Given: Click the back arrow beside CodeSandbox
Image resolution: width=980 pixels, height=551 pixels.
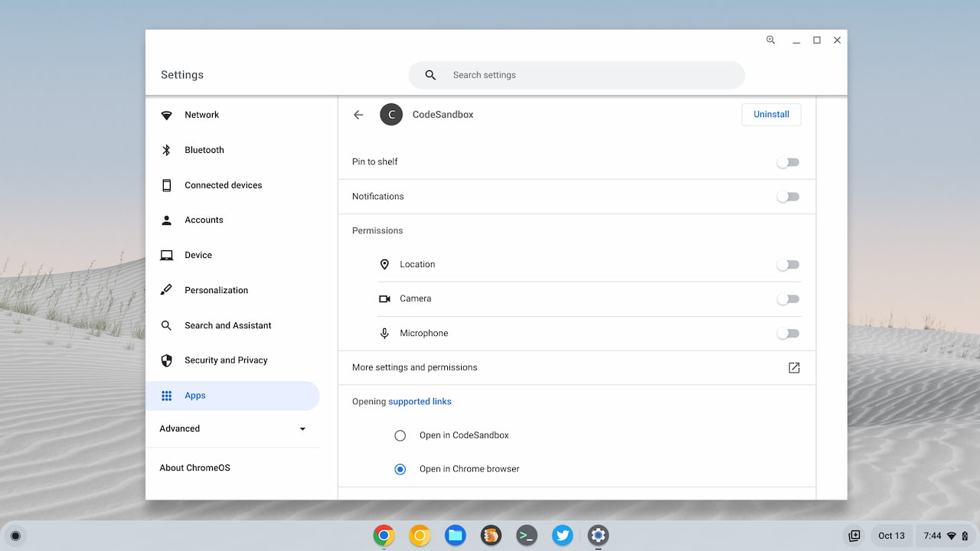Looking at the screenshot, I should click(x=358, y=114).
